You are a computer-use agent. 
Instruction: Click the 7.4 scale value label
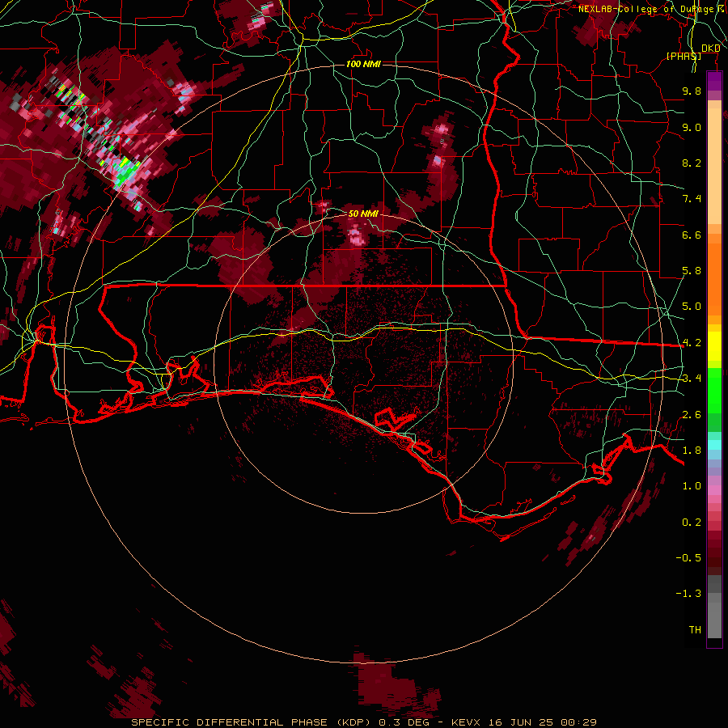692,199
